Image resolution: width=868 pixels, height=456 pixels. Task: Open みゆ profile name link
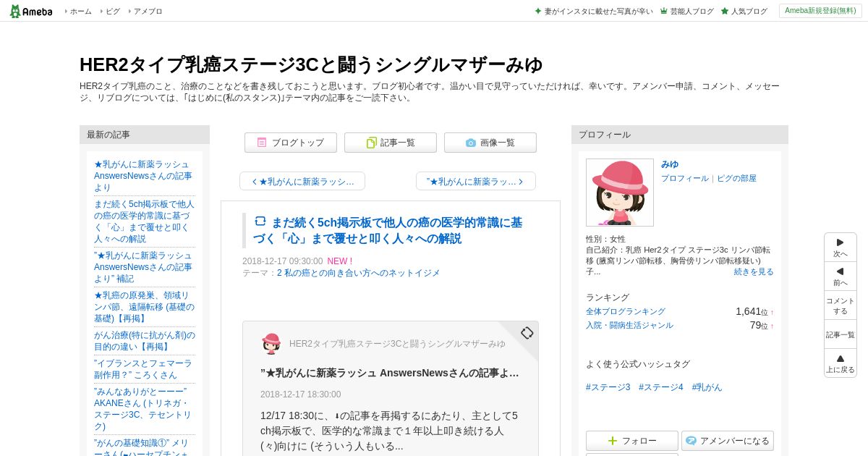pyautogui.click(x=670, y=164)
